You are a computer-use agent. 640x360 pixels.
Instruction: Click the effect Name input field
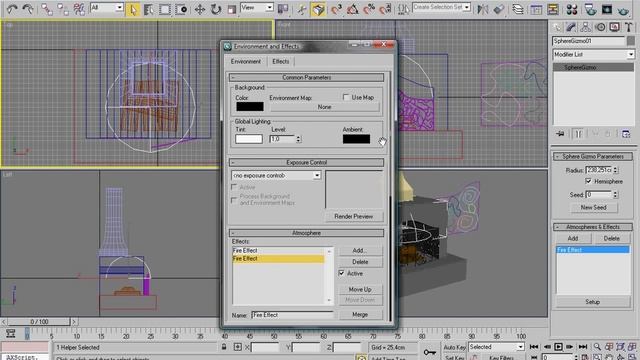point(292,315)
